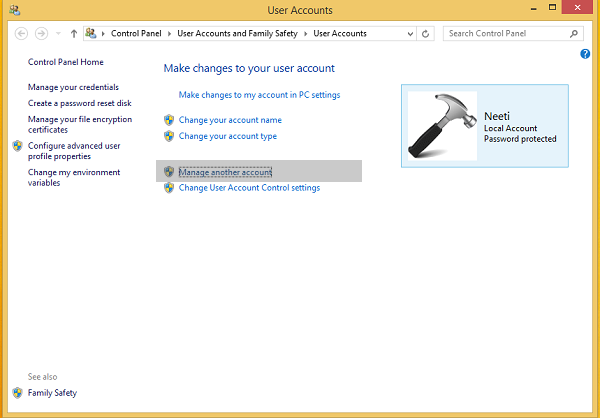The height and width of the screenshot is (418, 600).
Task: Go up one level with Up arrow
Action: pos(74,33)
